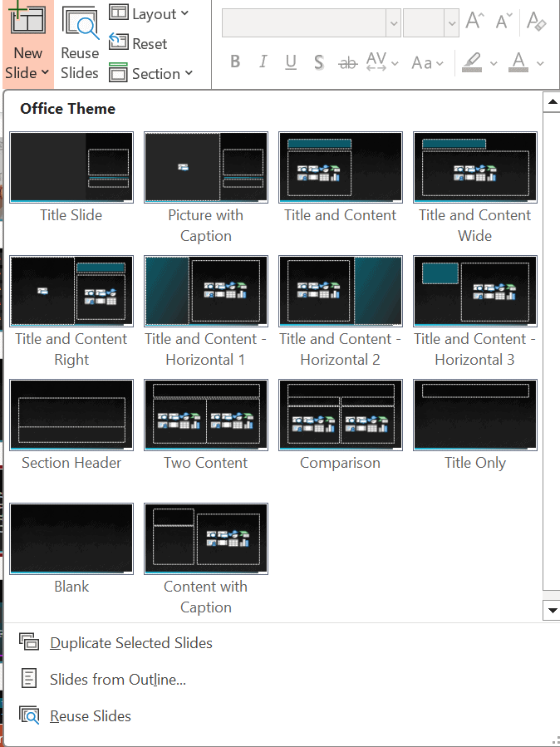This screenshot has width=560, height=747.
Task: Open the font color picker arrow
Action: (x=541, y=63)
